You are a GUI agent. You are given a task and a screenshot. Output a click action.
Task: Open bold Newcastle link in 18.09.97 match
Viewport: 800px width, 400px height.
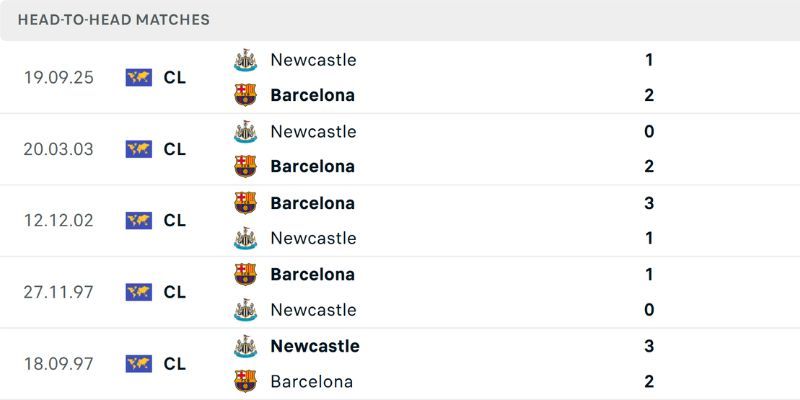315,346
